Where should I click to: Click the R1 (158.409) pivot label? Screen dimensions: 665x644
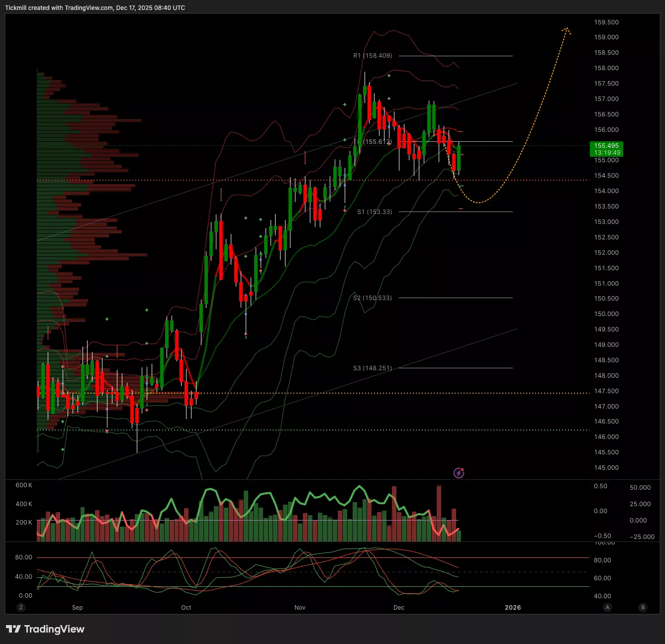(373, 56)
